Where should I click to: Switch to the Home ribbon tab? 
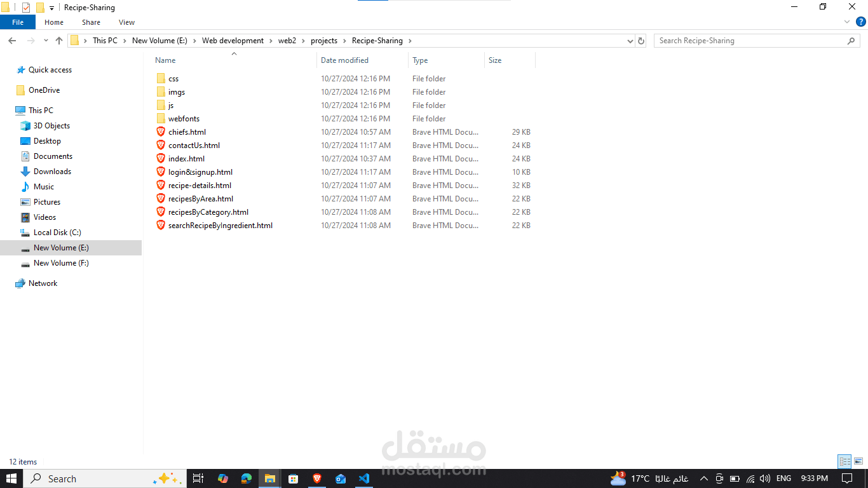click(54, 22)
